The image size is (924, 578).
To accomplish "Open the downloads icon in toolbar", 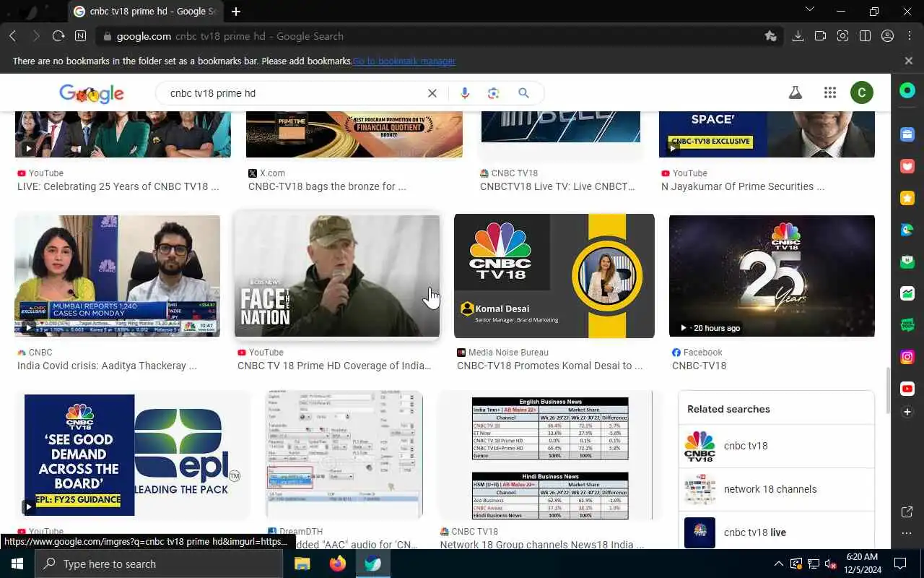I will click(798, 36).
